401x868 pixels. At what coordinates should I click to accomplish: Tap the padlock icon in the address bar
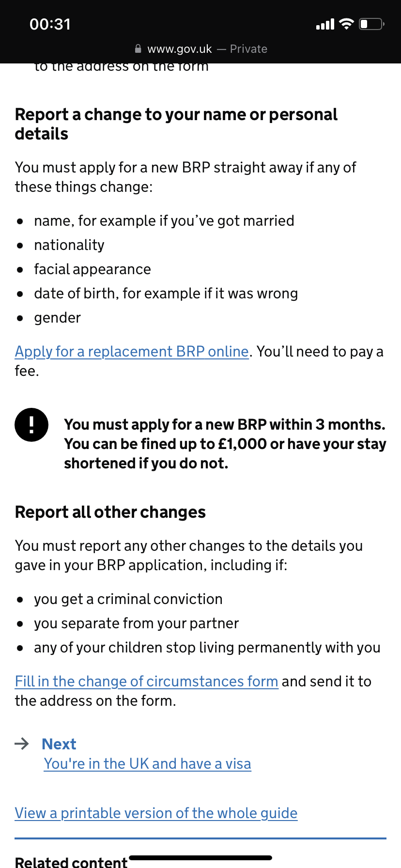138,48
